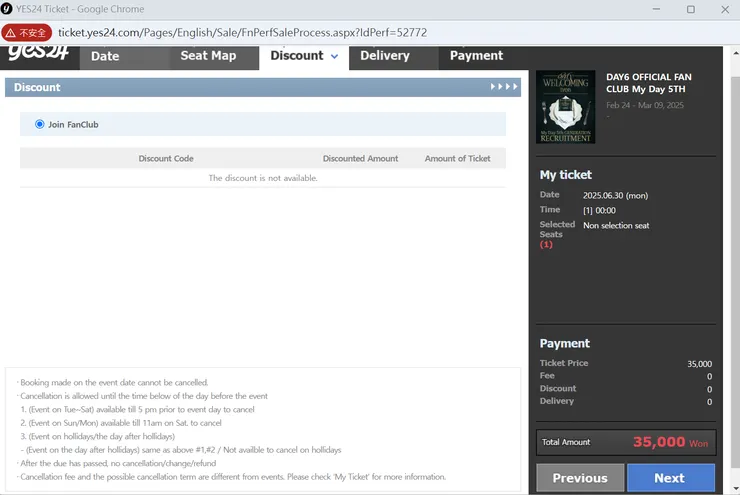Click the Discounted Amount column header
The image size is (740, 495).
361,159
